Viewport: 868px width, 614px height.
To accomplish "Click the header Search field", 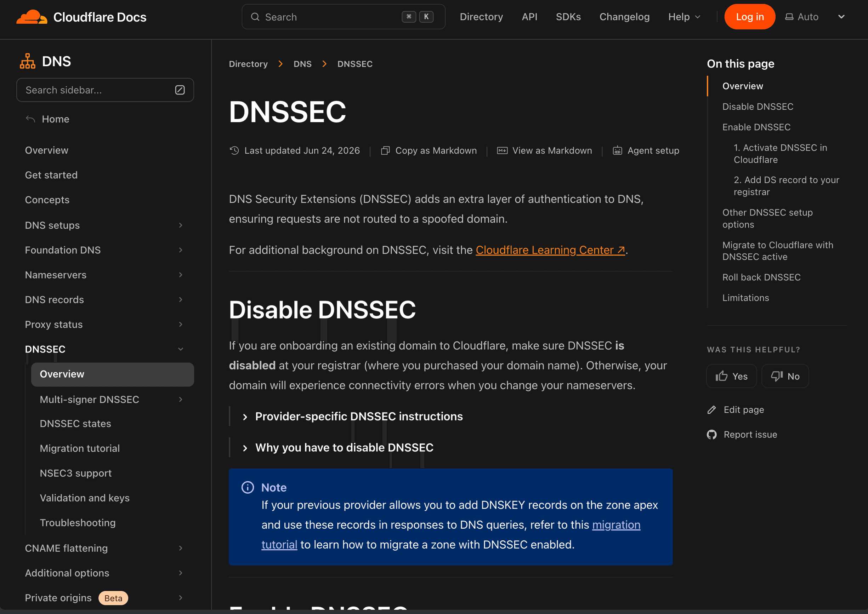I will (344, 17).
